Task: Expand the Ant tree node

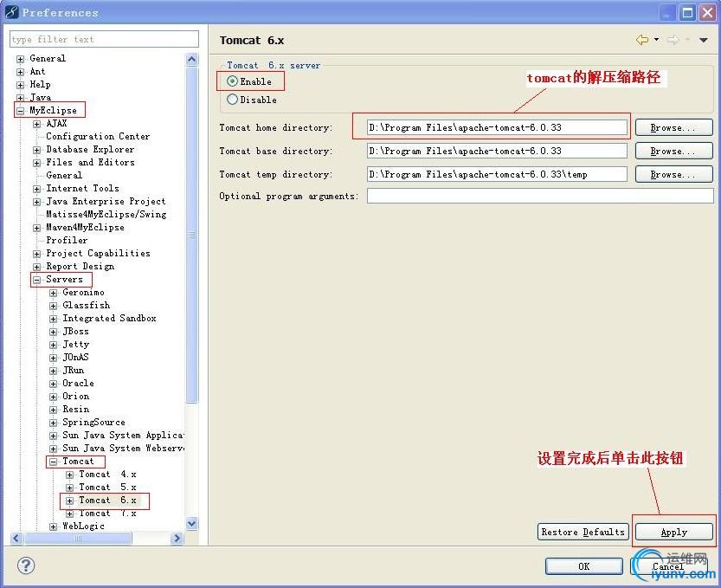Action: 20,72
